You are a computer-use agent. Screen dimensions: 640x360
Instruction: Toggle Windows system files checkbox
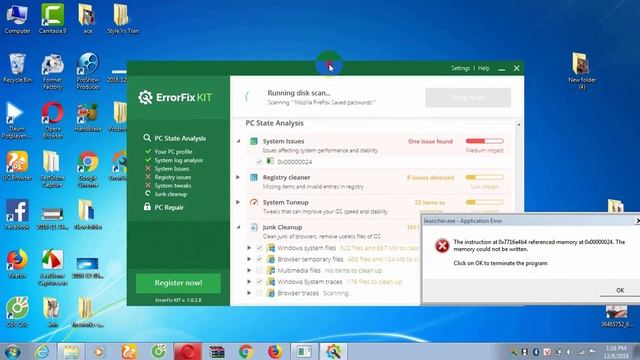coord(259,248)
